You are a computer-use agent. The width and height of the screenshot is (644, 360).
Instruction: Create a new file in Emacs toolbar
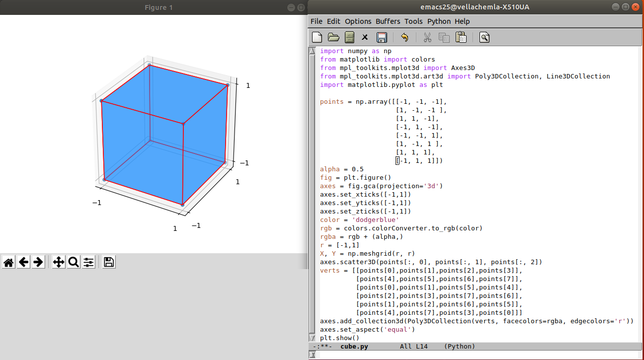[317, 37]
